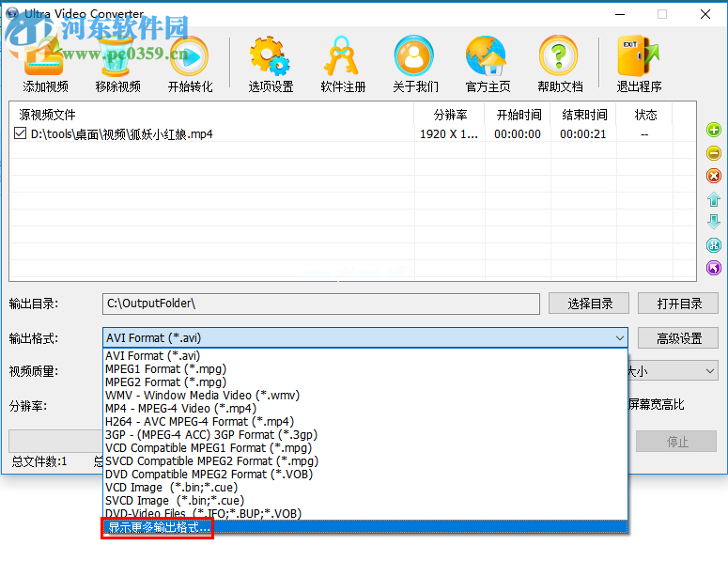Pick VCD Compatible MPEG1 Format
The height and width of the screenshot is (561, 728).
[364, 448]
